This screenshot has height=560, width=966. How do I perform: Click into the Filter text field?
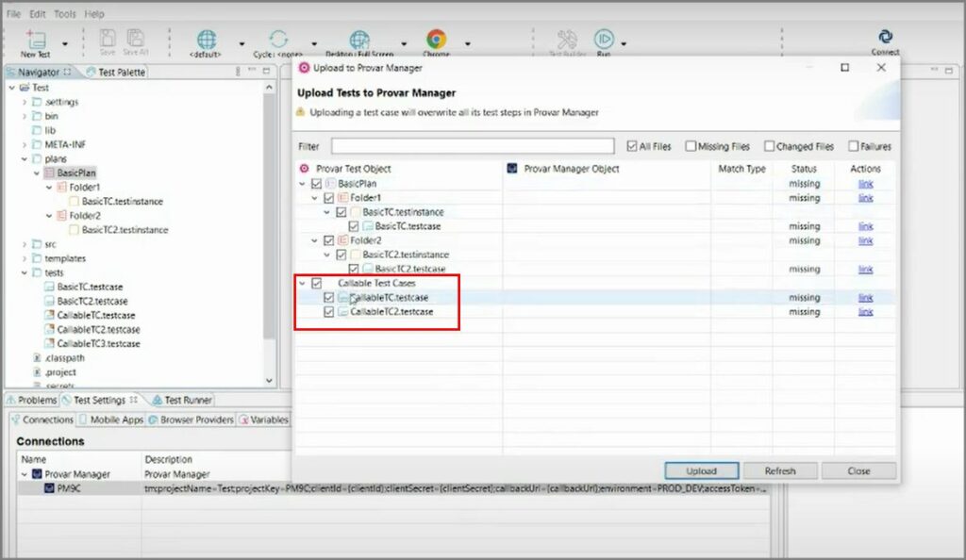click(472, 147)
